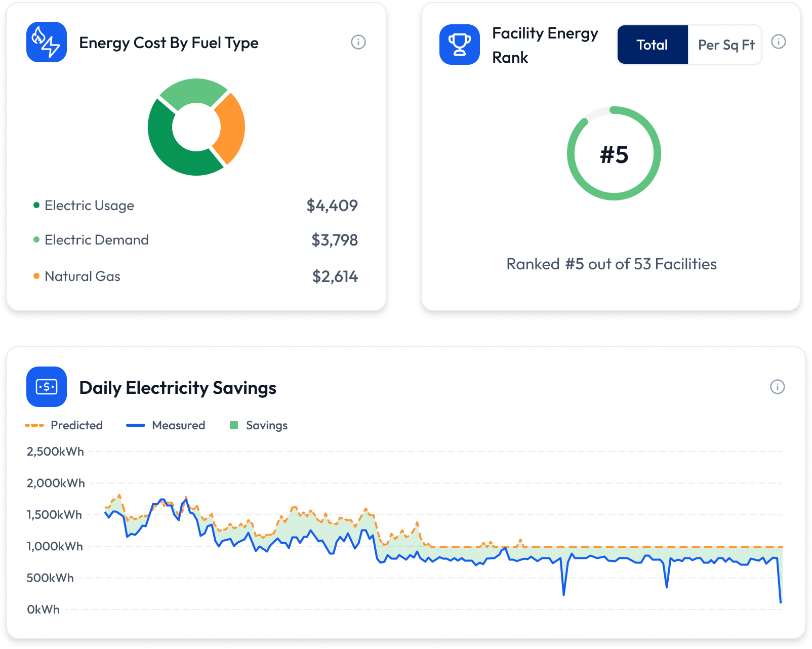This screenshot has height=649, width=812.
Task: Click the $4,409 Electric Usage cost value
Action: click(x=332, y=206)
